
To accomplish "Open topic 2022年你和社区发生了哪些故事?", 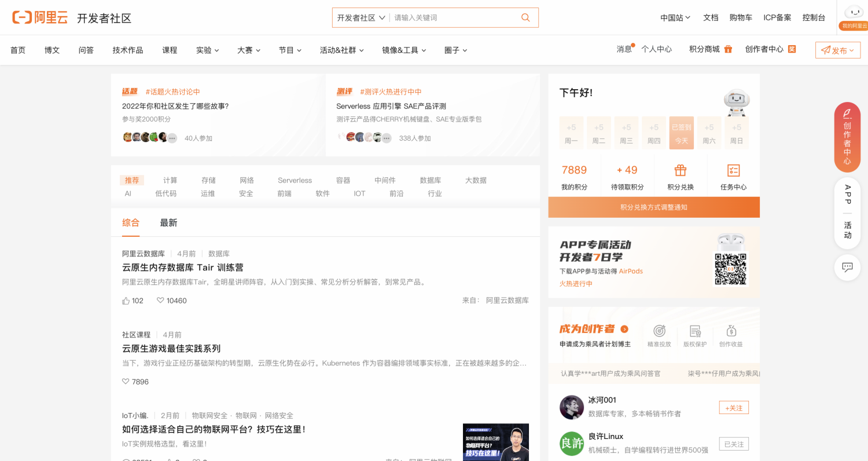I will click(x=175, y=106).
